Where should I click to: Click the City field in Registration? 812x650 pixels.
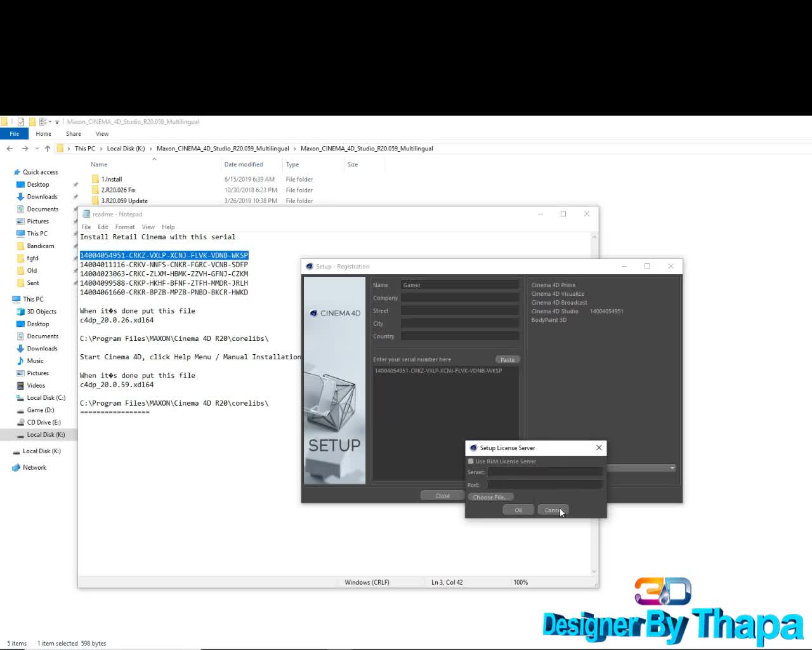(460, 323)
